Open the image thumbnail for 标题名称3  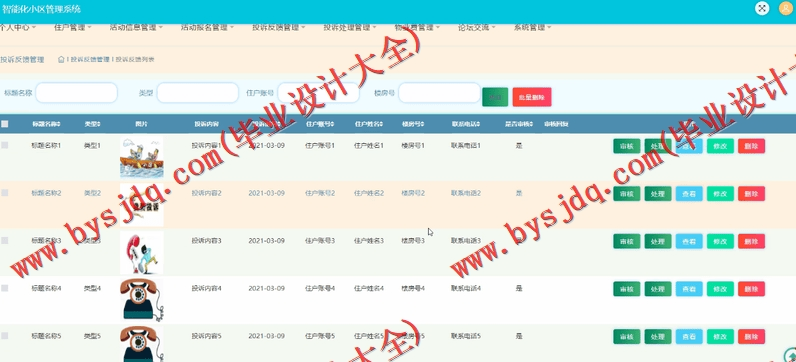[x=142, y=253]
